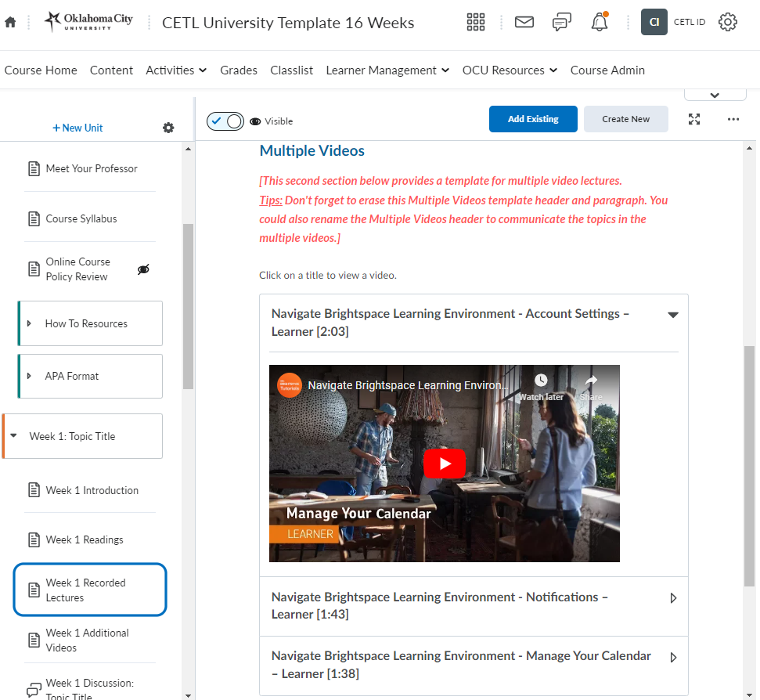Go to the Grades tab
This screenshot has width=760, height=700.
click(x=239, y=70)
